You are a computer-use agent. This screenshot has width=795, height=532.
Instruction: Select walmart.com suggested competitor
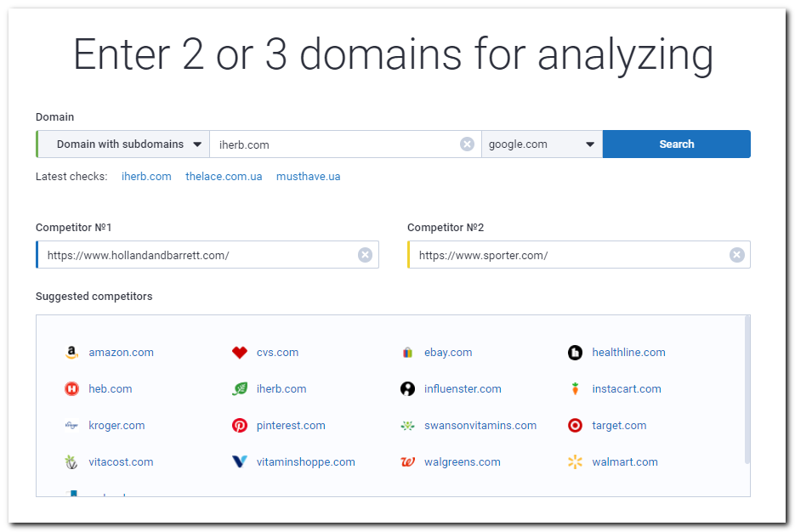[x=625, y=461]
